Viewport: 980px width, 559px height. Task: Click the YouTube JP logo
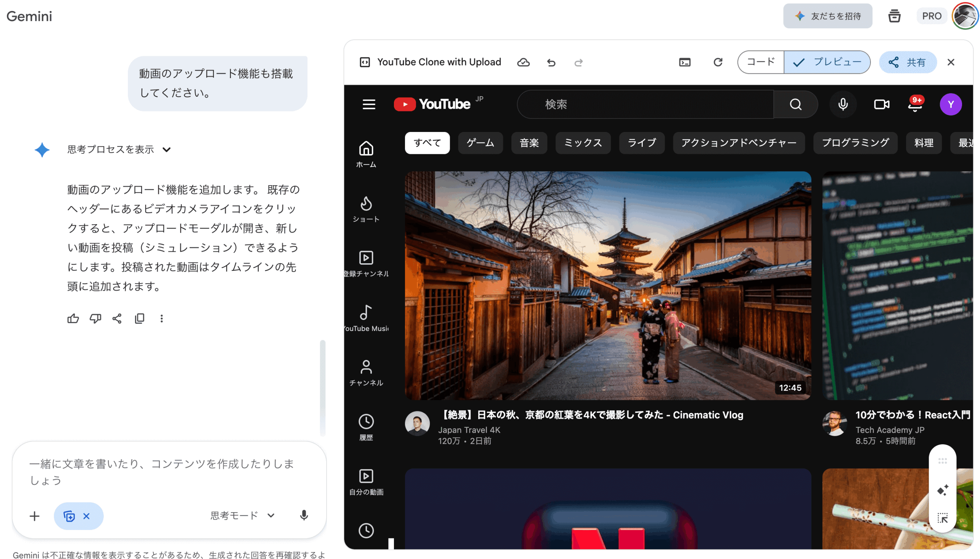[x=432, y=104]
